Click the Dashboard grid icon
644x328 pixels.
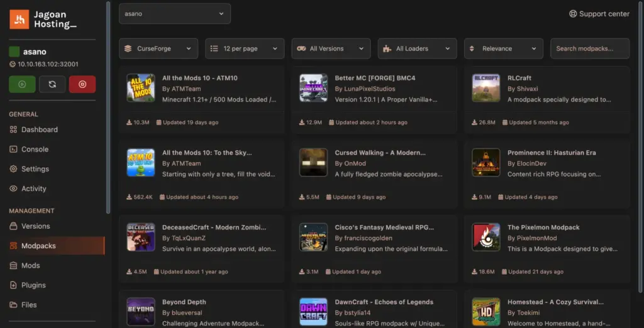14,129
